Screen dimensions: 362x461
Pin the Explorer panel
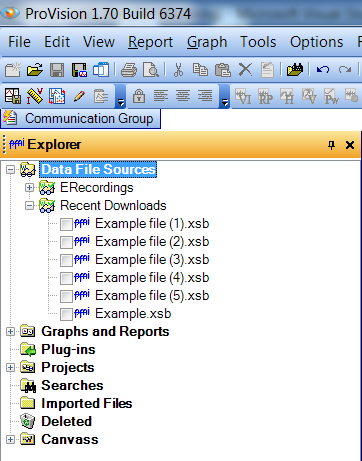point(331,145)
